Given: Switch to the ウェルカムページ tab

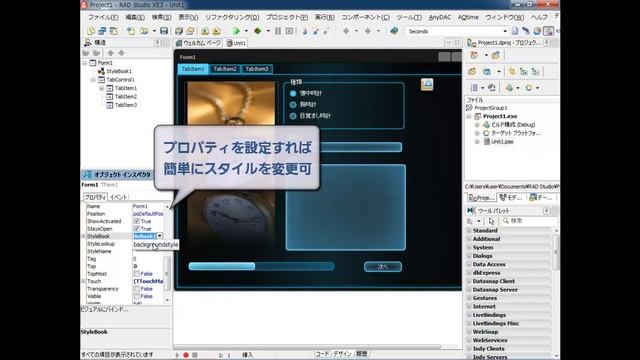Looking at the screenshot, I should coord(199,43).
